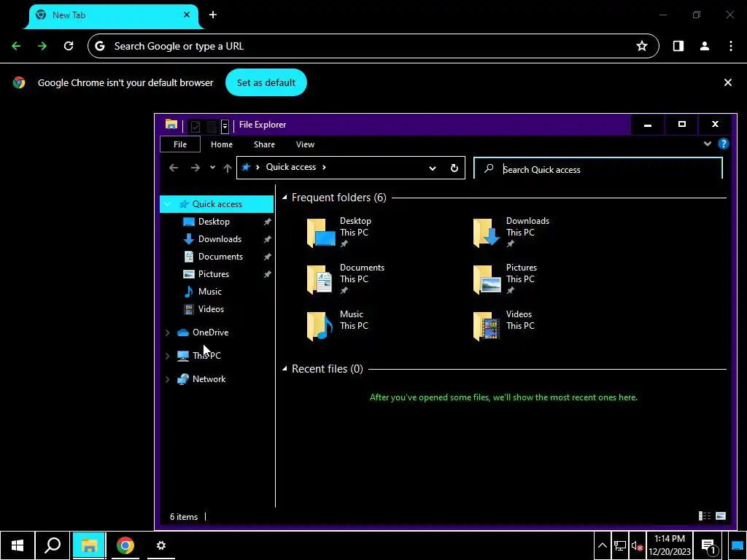747x560 pixels.
Task: Open the Customize Quick Access Toolbar dropdown
Action: pyautogui.click(x=225, y=125)
